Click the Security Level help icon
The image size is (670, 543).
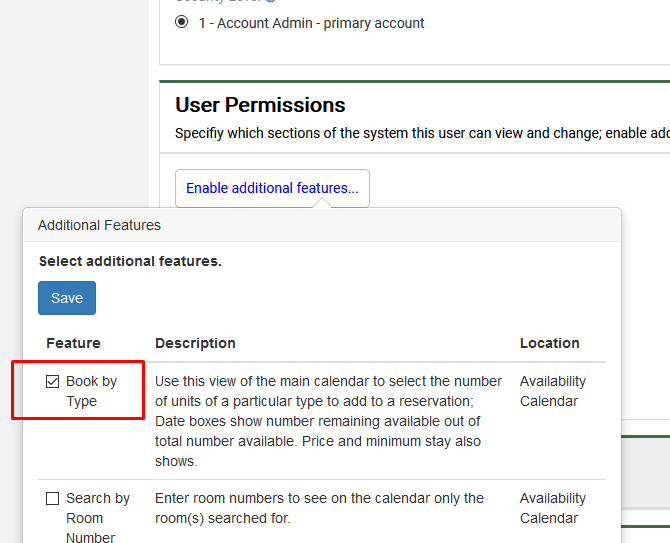[272, 1]
